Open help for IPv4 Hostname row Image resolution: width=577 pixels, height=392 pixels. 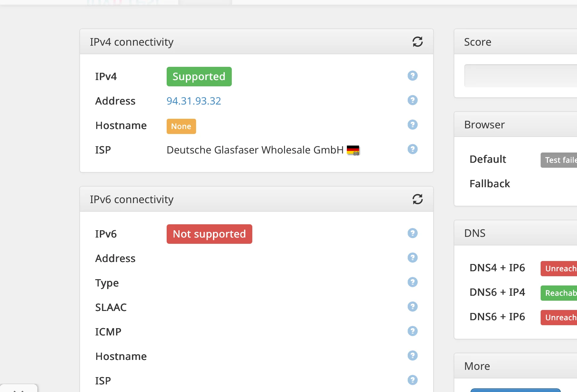click(412, 125)
